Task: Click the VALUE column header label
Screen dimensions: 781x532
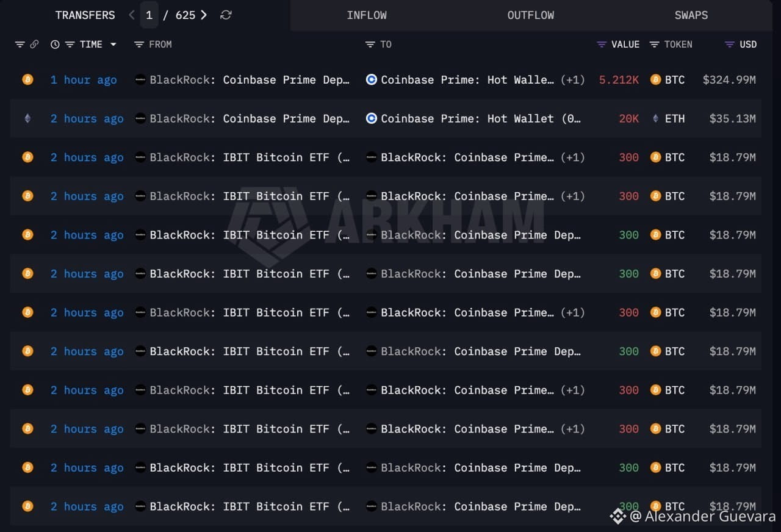Action: pyautogui.click(x=625, y=45)
